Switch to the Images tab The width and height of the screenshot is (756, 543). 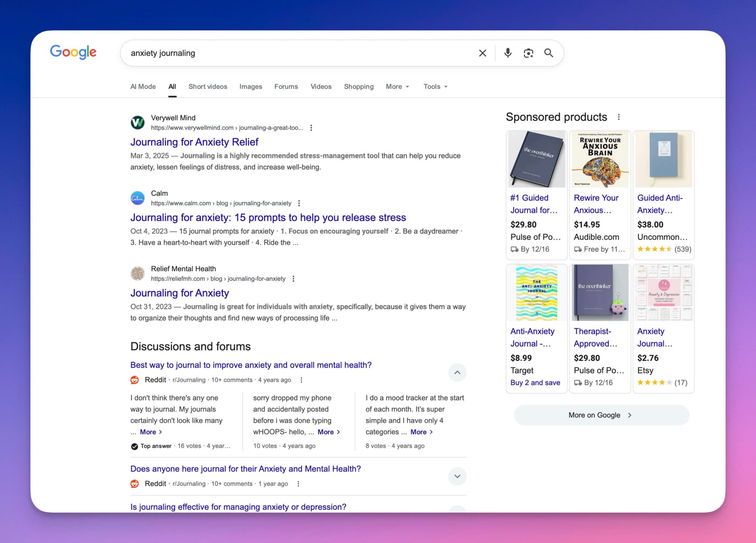tap(251, 86)
